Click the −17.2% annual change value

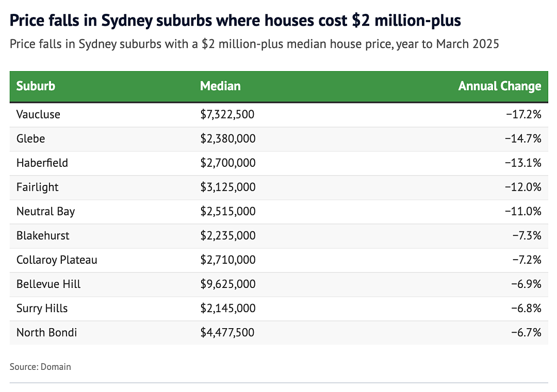coord(523,114)
